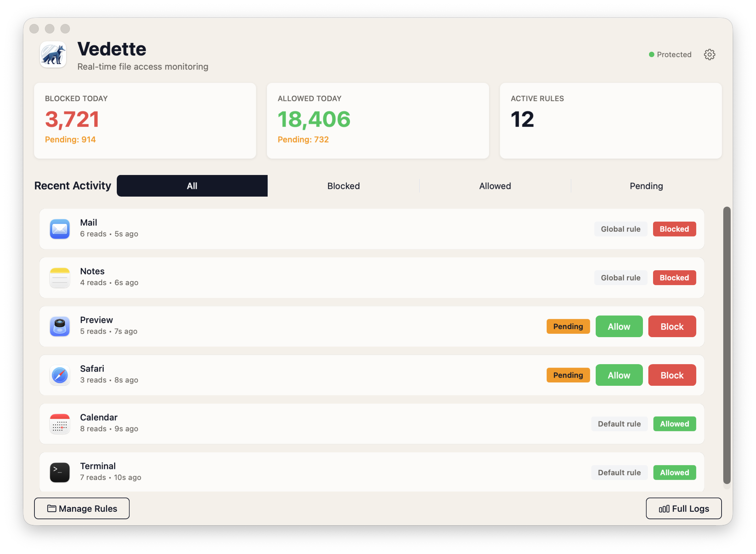The image size is (756, 554).
Task: Switch to the Blocked activity tab
Action: [x=343, y=185]
